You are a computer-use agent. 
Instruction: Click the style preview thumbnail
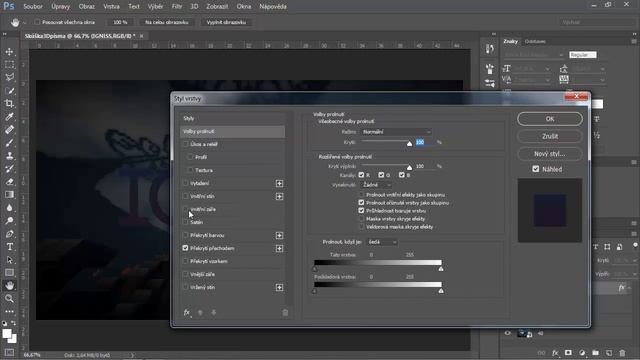click(550, 210)
